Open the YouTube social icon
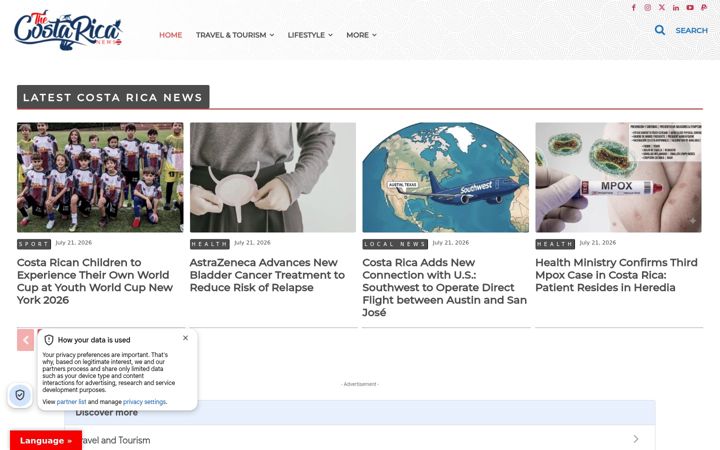This screenshot has width=720, height=450. (690, 7)
